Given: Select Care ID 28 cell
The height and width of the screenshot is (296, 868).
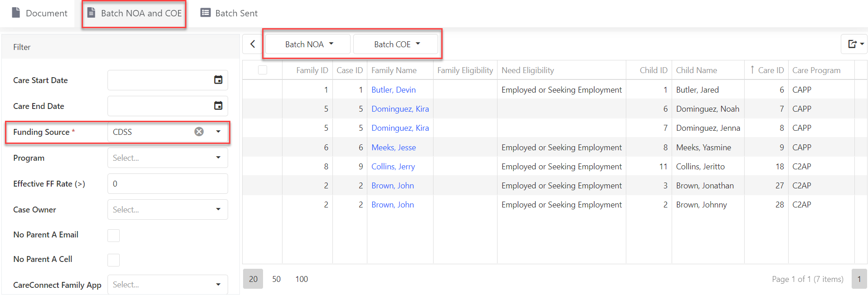Looking at the screenshot, I should coord(766,205).
